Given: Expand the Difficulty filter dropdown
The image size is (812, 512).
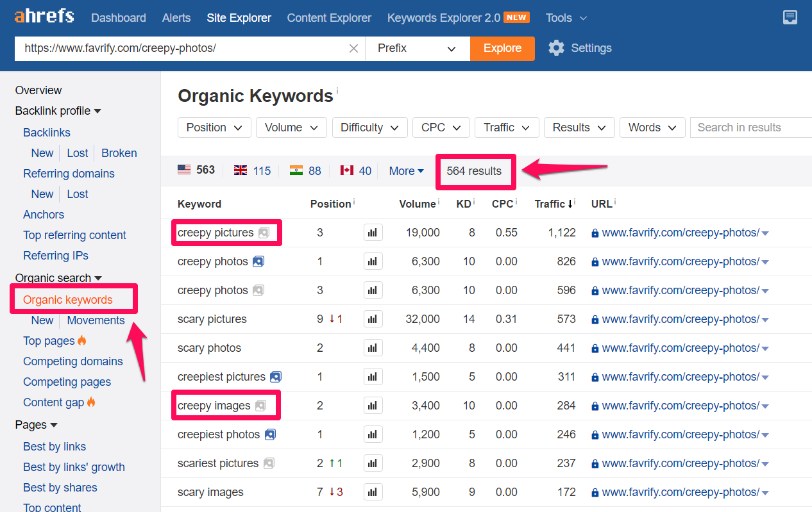Looking at the screenshot, I should point(369,128).
